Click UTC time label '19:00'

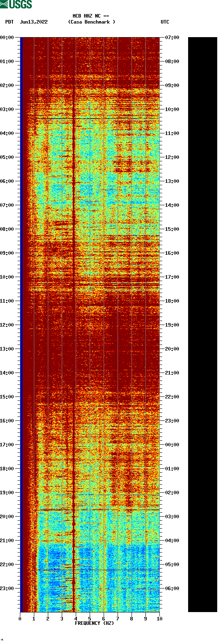[x=172, y=325]
